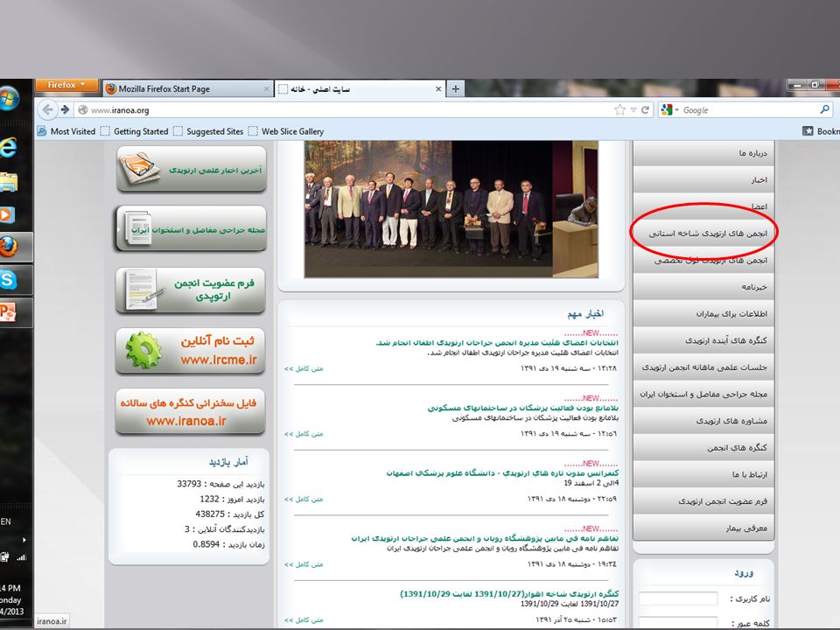Switch to the Mozilla Firefox Start Page tab

pyautogui.click(x=186, y=89)
